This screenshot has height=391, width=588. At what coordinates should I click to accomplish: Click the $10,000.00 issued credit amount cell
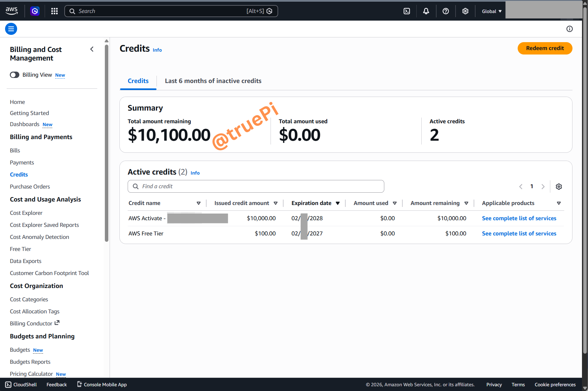point(261,218)
